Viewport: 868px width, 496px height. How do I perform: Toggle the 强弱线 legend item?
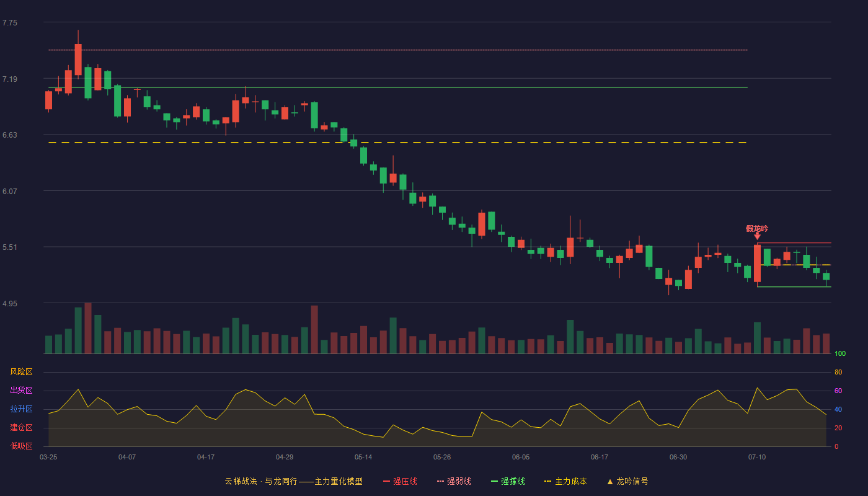[454, 481]
